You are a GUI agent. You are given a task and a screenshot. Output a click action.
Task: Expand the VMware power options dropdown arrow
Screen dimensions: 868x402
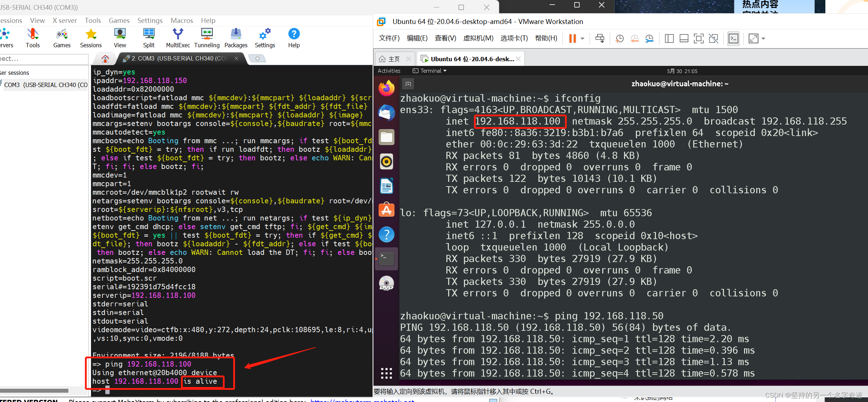click(582, 38)
